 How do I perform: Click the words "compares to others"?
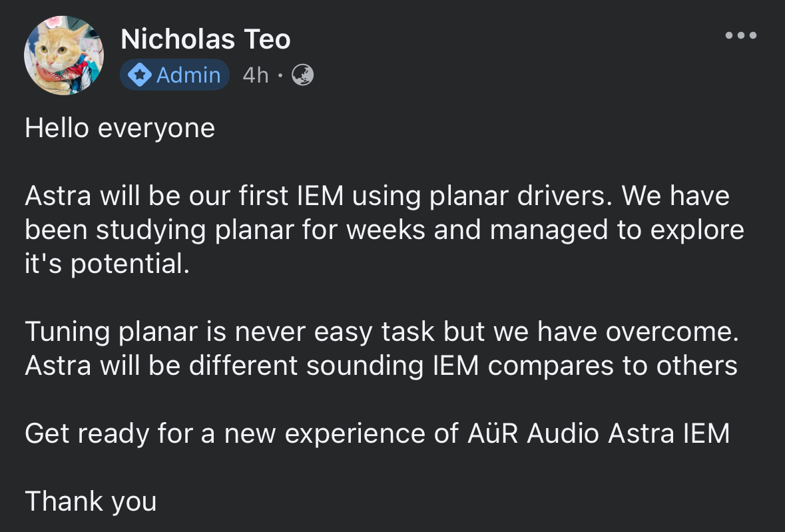click(x=613, y=366)
